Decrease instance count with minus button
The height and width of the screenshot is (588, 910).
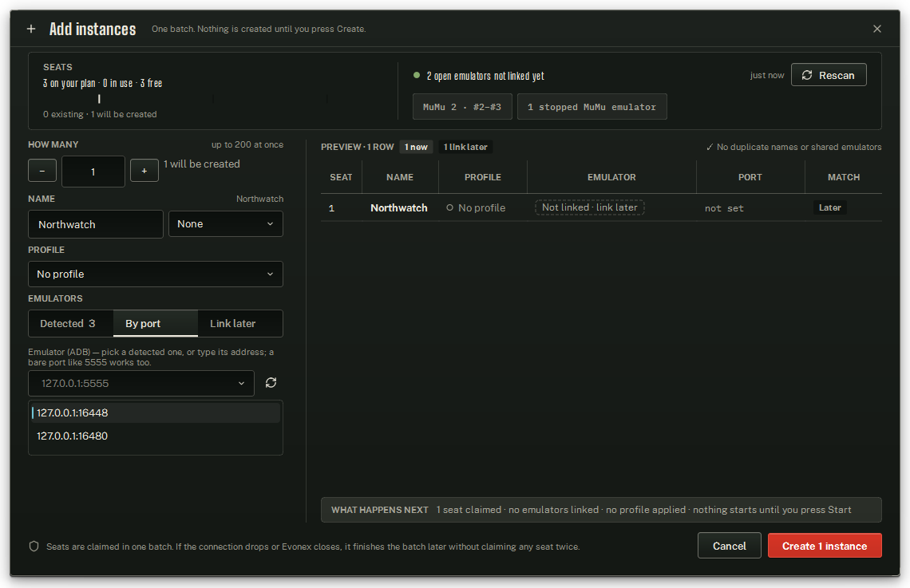(42, 171)
